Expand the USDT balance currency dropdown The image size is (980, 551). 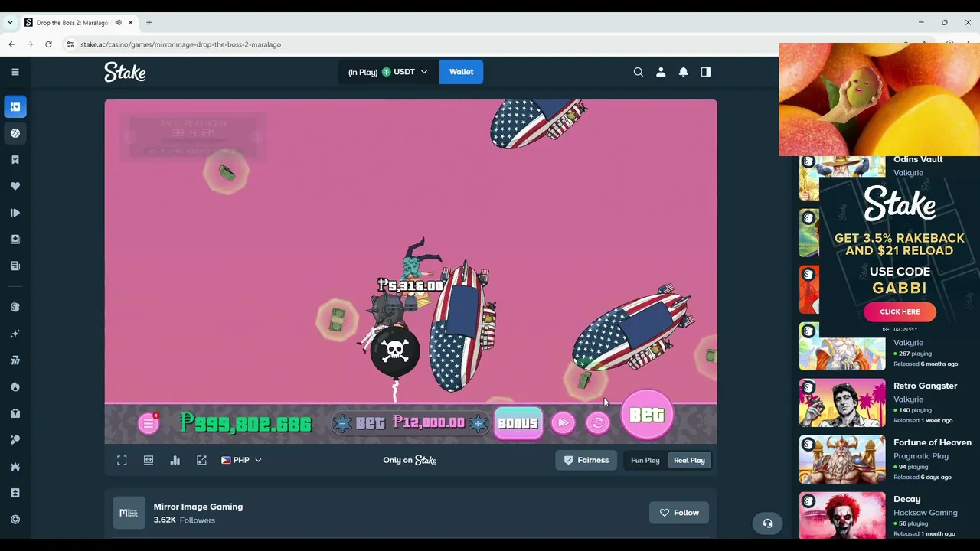click(x=388, y=72)
